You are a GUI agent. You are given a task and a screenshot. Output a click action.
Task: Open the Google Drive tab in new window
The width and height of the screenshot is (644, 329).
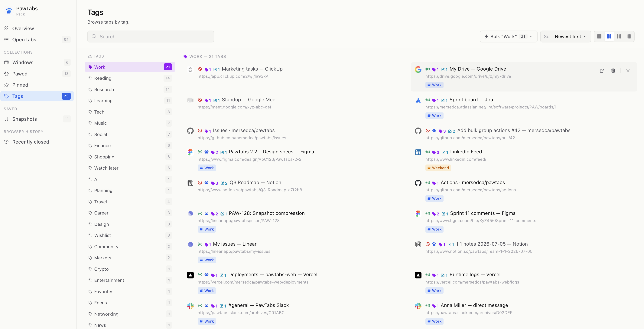tap(602, 71)
